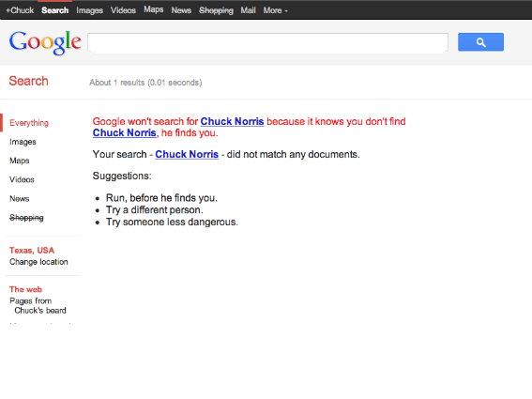Click Chuck Norris link before 'he finds you'

125,132
